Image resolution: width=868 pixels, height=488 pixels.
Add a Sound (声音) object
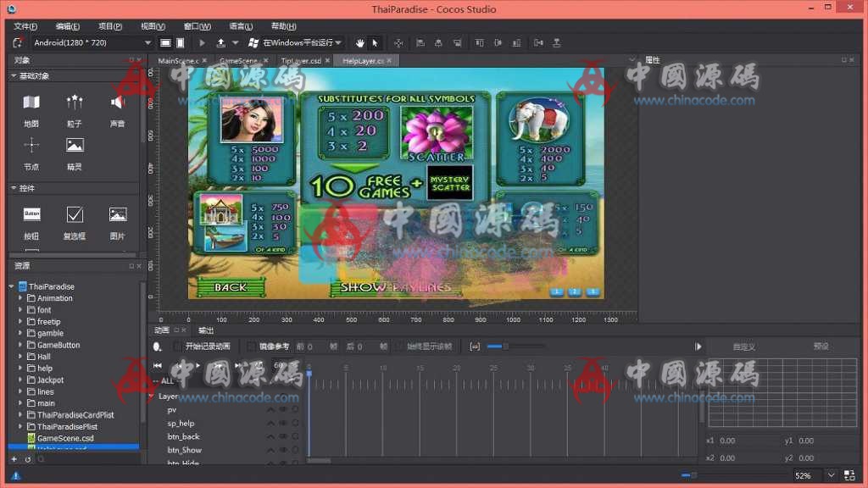point(117,111)
